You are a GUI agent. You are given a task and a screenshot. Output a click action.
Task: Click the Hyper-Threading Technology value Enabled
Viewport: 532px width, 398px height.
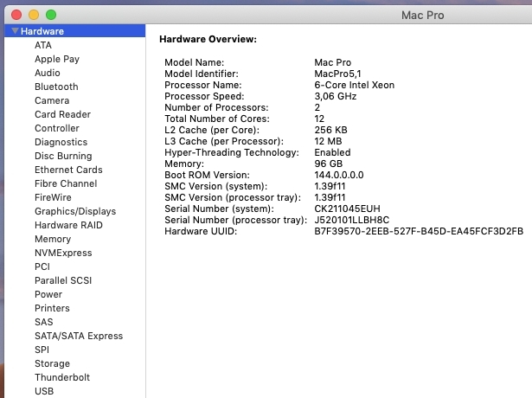coord(332,152)
